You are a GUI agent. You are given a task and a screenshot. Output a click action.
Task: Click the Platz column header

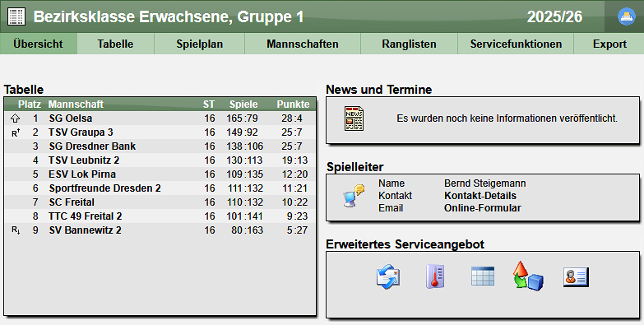coord(30,104)
